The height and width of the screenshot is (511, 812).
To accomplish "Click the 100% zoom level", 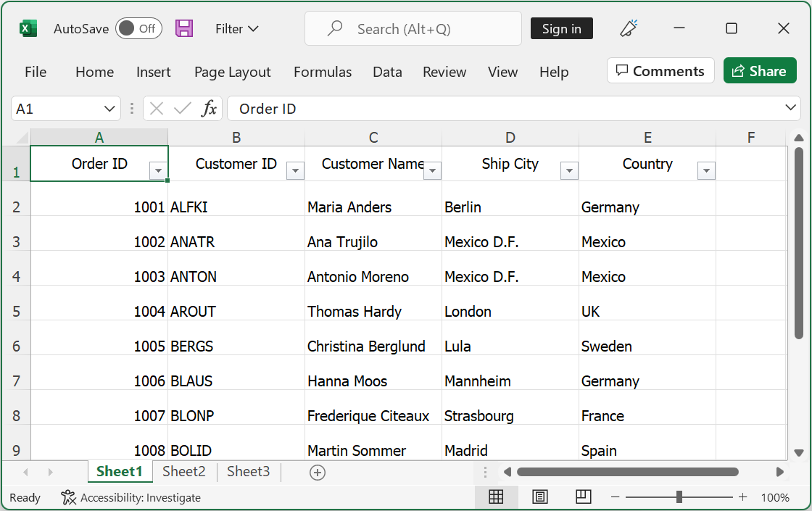I will 775,497.
